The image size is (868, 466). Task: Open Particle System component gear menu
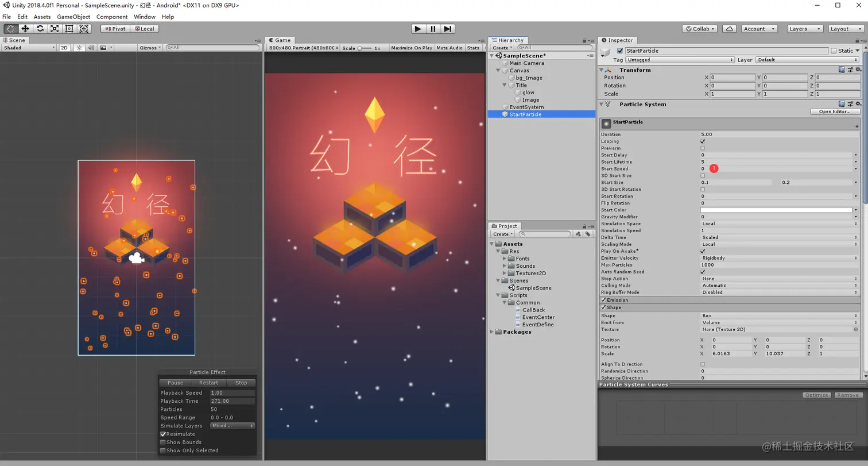coord(858,104)
